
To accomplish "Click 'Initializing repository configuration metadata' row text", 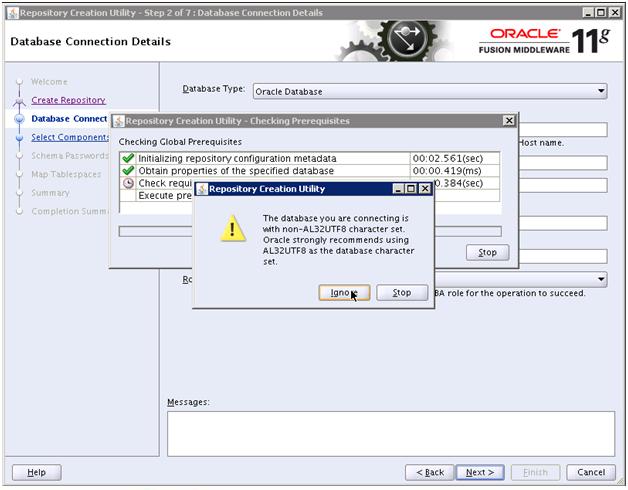I will point(237,158).
